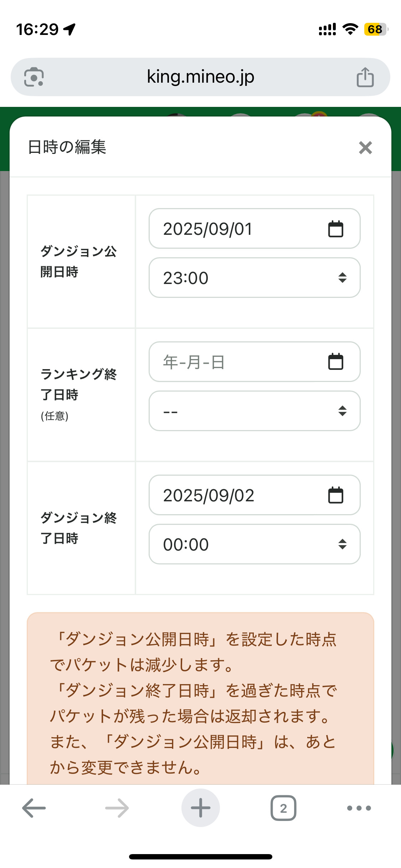The image size is (401, 868).
Task: Tap the share icon in address bar
Action: pyautogui.click(x=365, y=77)
